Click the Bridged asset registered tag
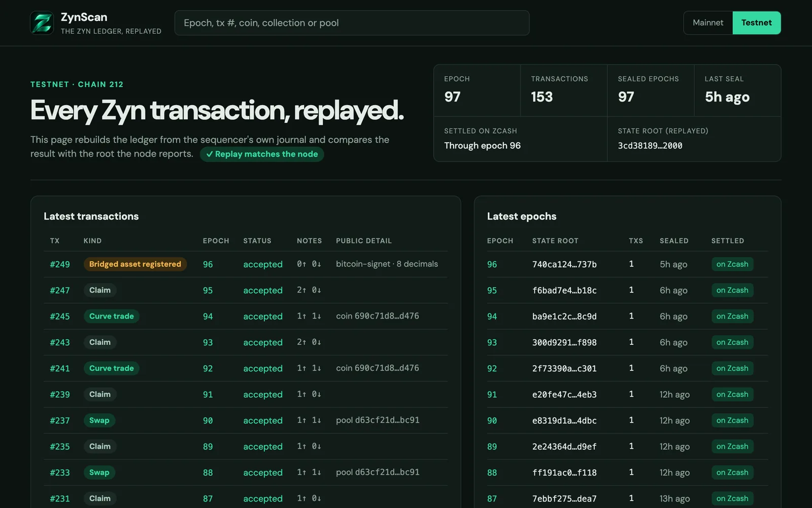 pos(135,264)
